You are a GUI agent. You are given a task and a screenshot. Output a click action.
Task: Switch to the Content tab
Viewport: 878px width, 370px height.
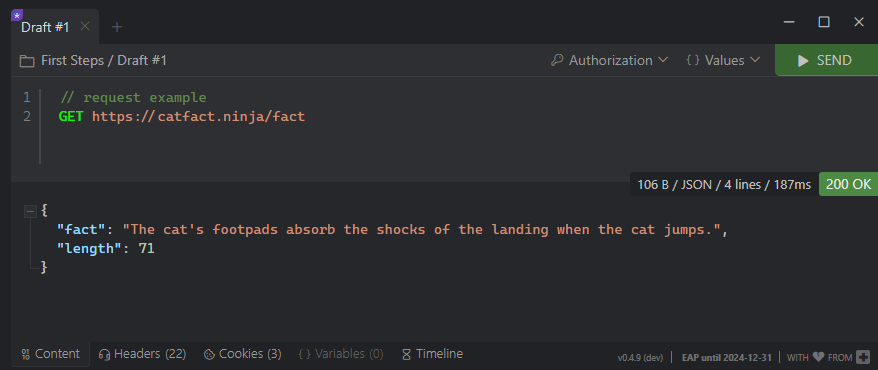[50, 354]
